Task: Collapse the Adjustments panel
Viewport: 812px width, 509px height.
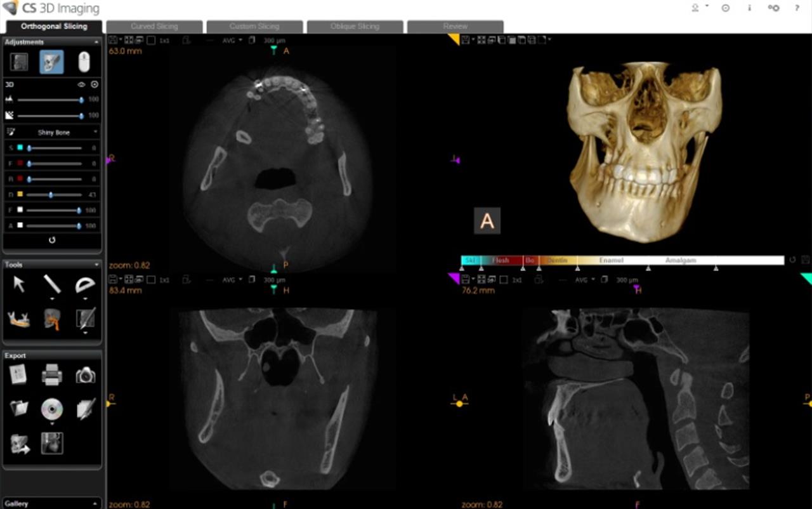Action: click(x=96, y=41)
